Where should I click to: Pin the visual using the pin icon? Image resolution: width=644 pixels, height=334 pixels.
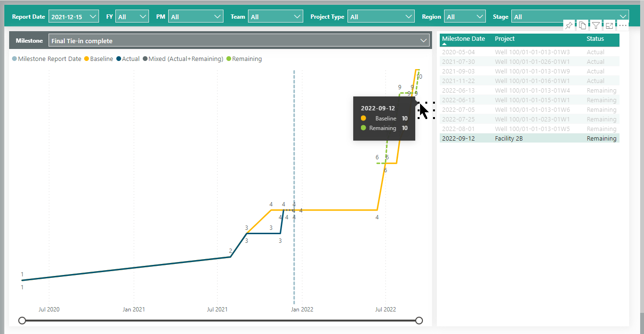569,25
